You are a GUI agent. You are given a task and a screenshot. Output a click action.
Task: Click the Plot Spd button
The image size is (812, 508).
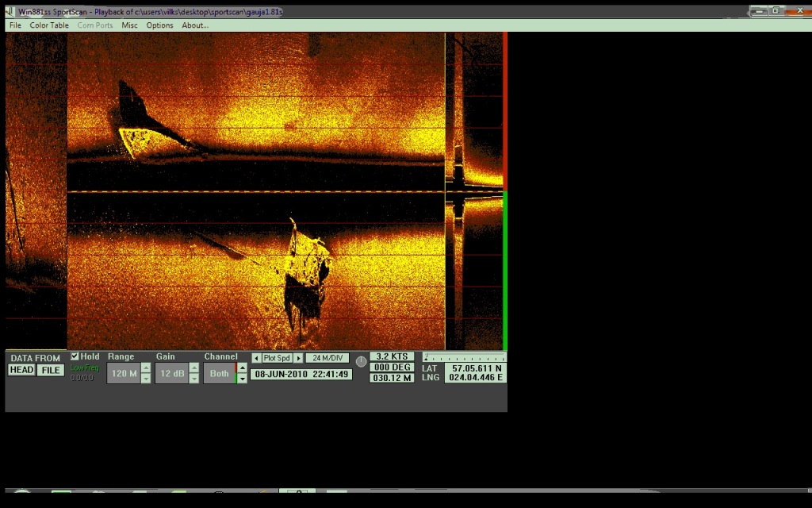(277, 359)
